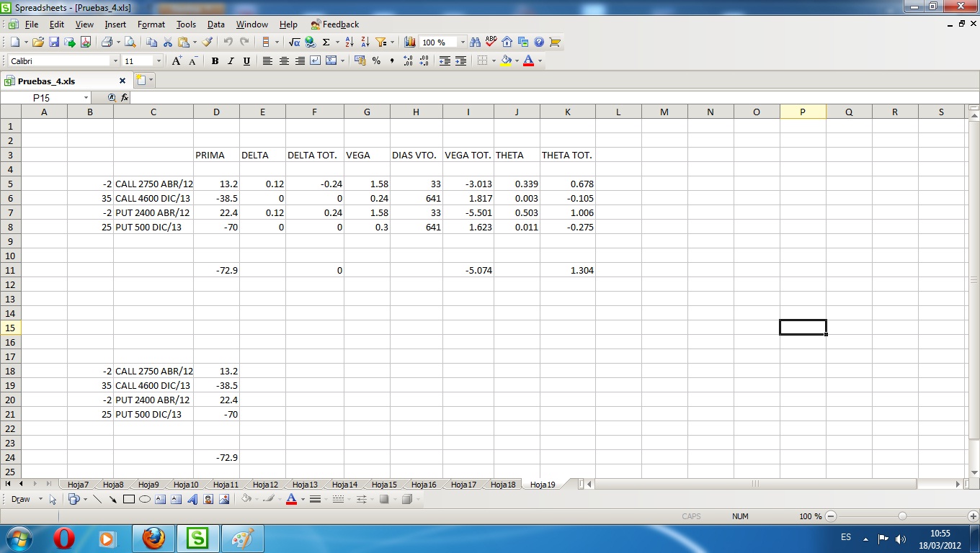Click the Format Painter brush icon

(208, 42)
